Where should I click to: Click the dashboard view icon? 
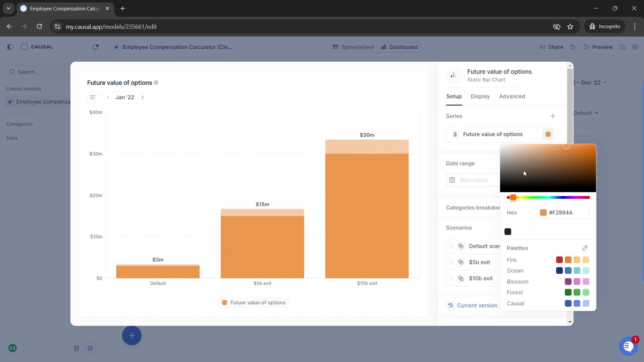click(x=383, y=47)
